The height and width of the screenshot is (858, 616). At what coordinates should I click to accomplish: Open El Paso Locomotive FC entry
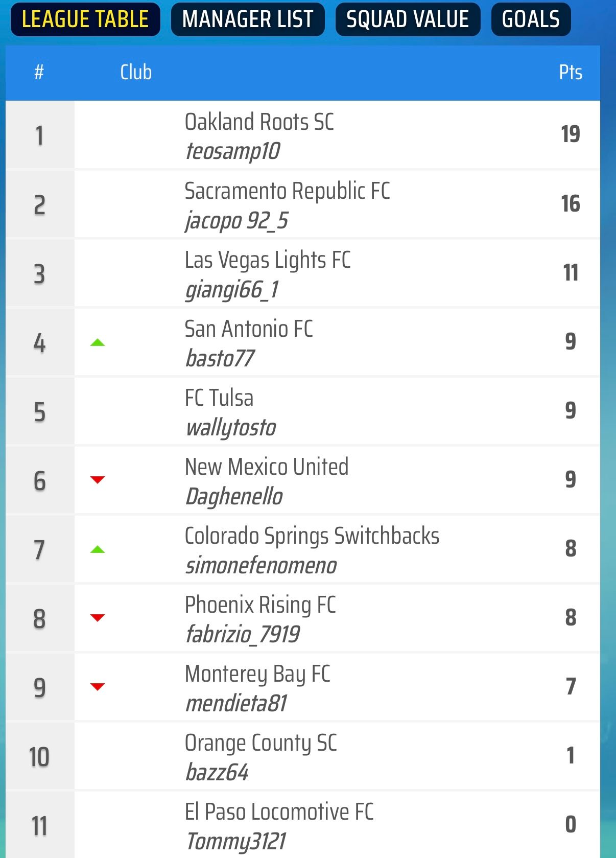point(279,812)
